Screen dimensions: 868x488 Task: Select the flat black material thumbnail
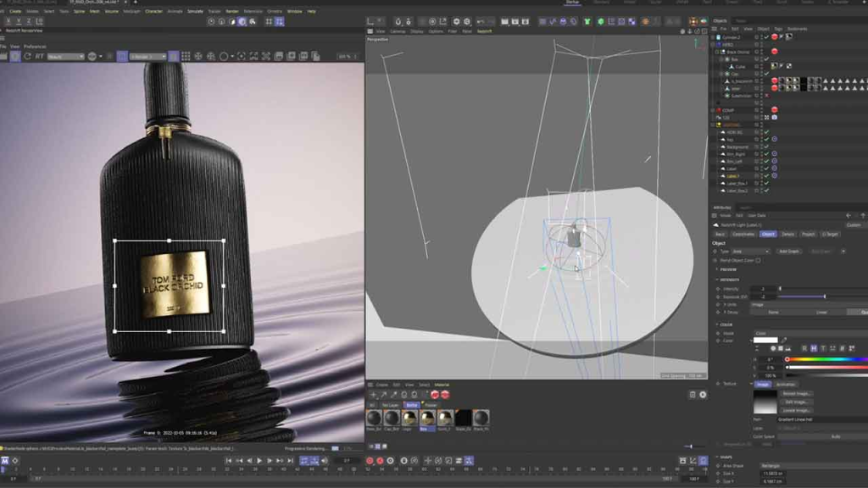tap(464, 418)
